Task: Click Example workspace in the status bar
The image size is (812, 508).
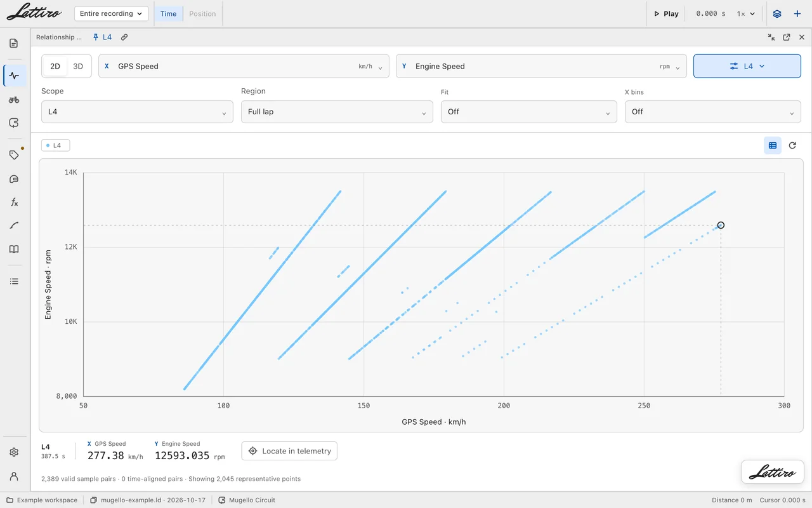Action: (42, 500)
